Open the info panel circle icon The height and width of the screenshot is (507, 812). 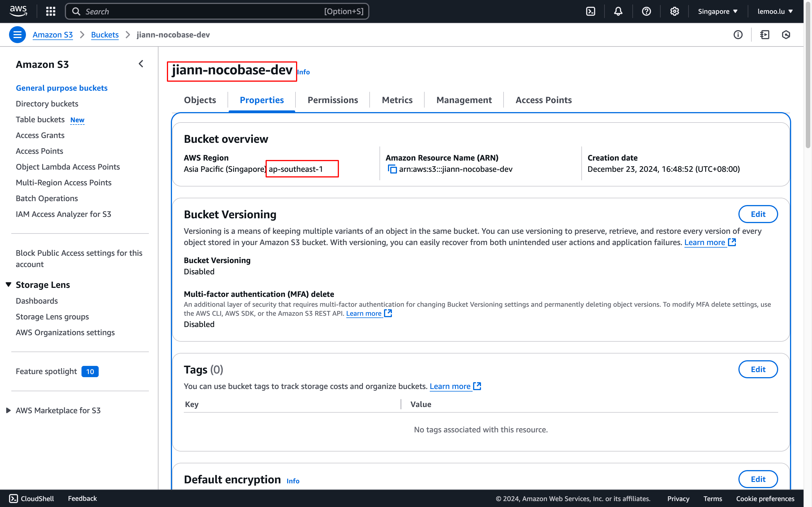[x=738, y=35]
